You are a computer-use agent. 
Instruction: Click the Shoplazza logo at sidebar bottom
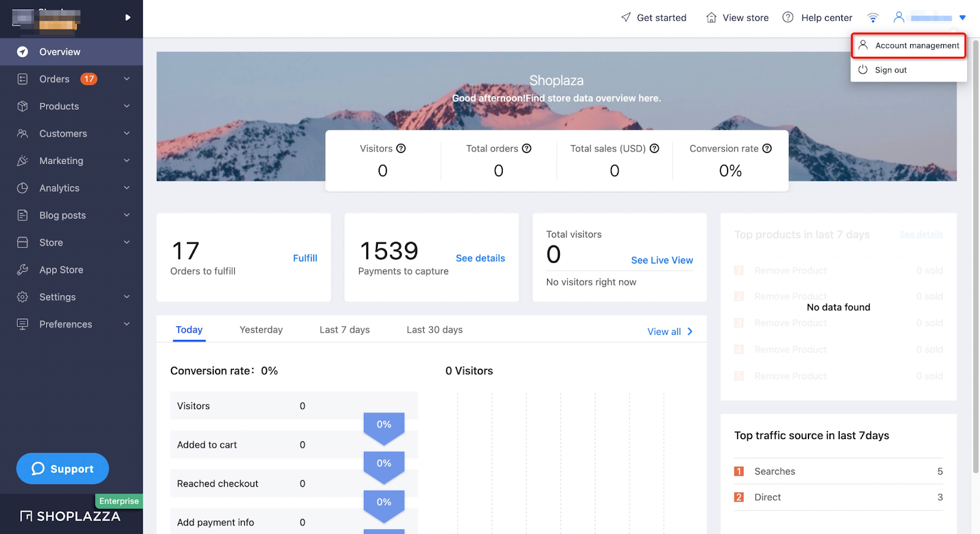[70, 516]
